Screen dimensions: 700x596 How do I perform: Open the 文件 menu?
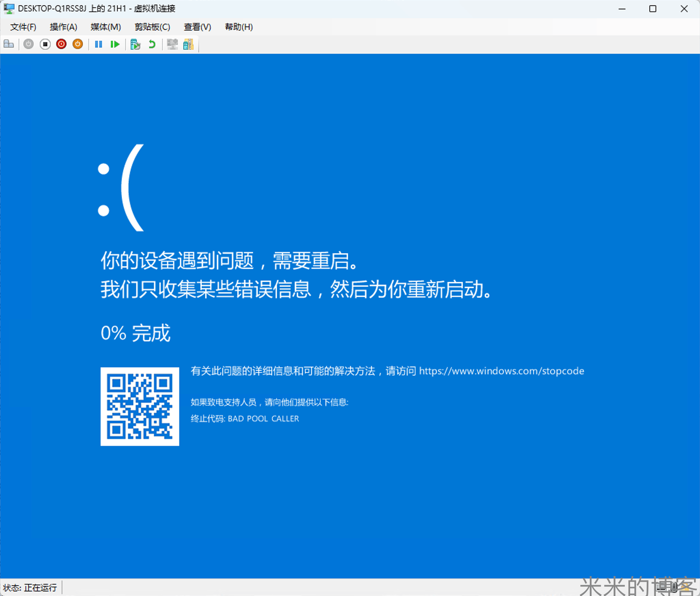tap(23, 27)
